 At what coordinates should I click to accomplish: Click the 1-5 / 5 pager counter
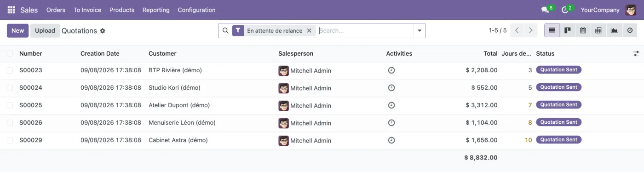[498, 30]
